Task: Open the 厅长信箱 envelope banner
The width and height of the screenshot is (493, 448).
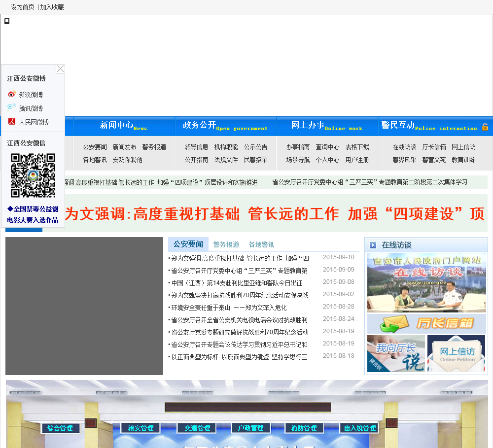Action: (x=426, y=324)
